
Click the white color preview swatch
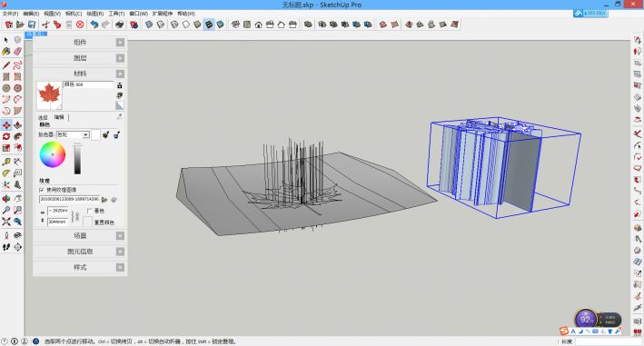tap(95, 135)
